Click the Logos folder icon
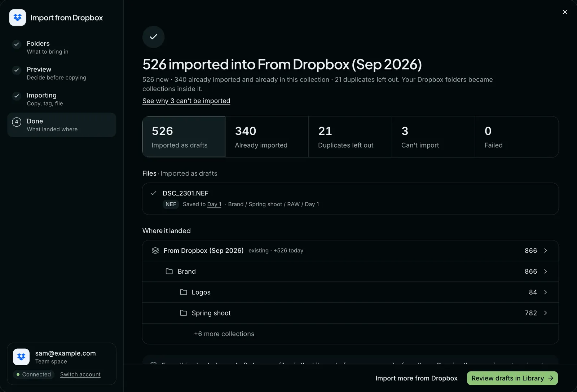 coord(184,292)
